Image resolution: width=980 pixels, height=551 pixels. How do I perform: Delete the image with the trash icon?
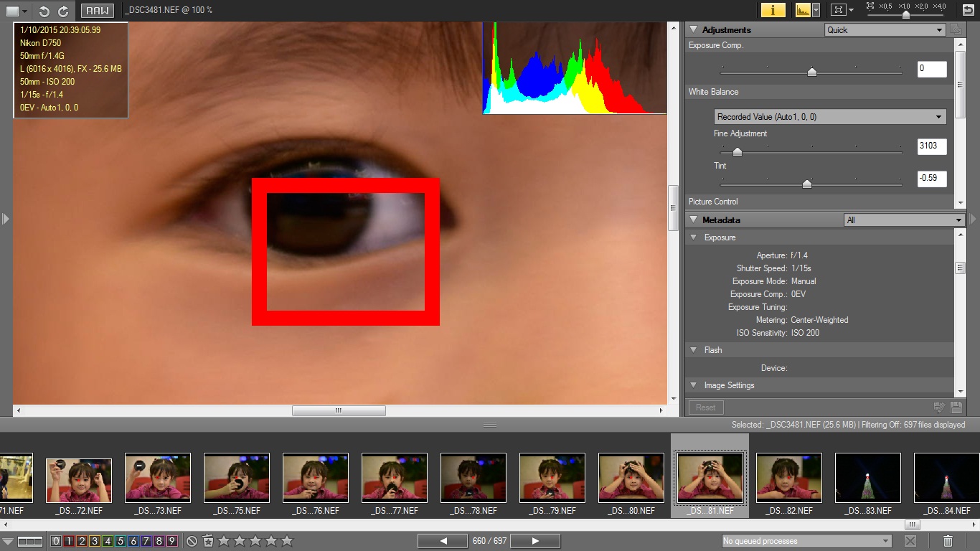point(948,541)
